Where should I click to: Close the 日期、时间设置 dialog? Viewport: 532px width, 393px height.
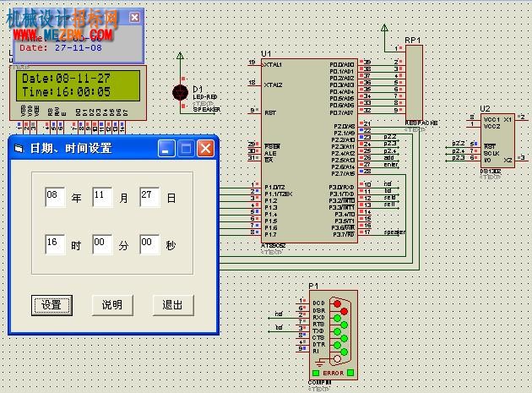pyautogui.click(x=205, y=149)
